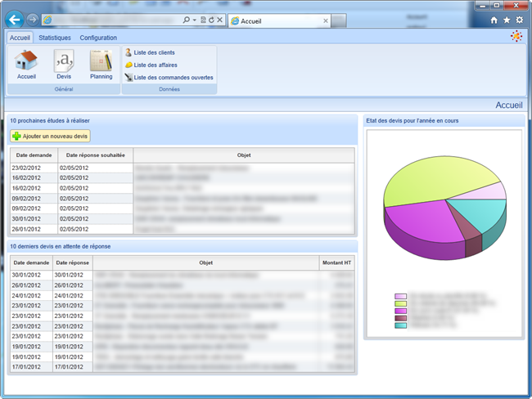Open Liste des commandes ouvertes
Image resolution: width=532 pixels, height=399 pixels.
[173, 78]
